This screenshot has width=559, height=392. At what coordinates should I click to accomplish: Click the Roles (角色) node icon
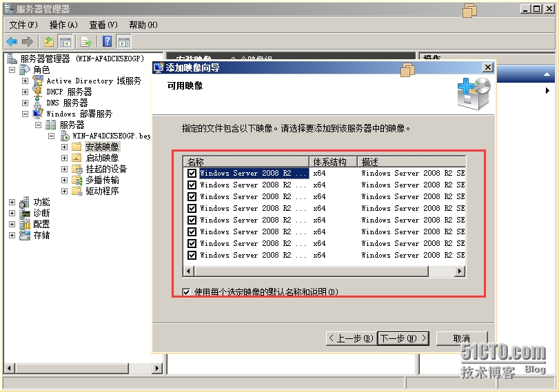(25, 70)
